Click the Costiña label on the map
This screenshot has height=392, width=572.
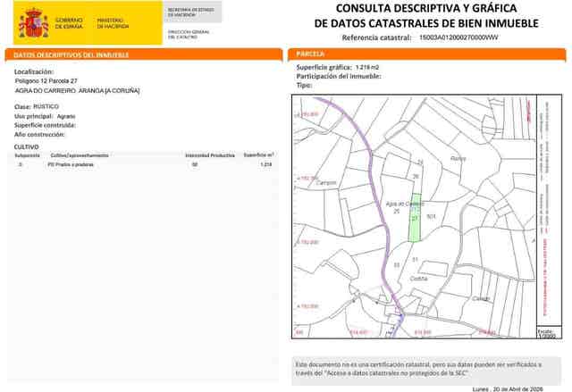coord(418,279)
